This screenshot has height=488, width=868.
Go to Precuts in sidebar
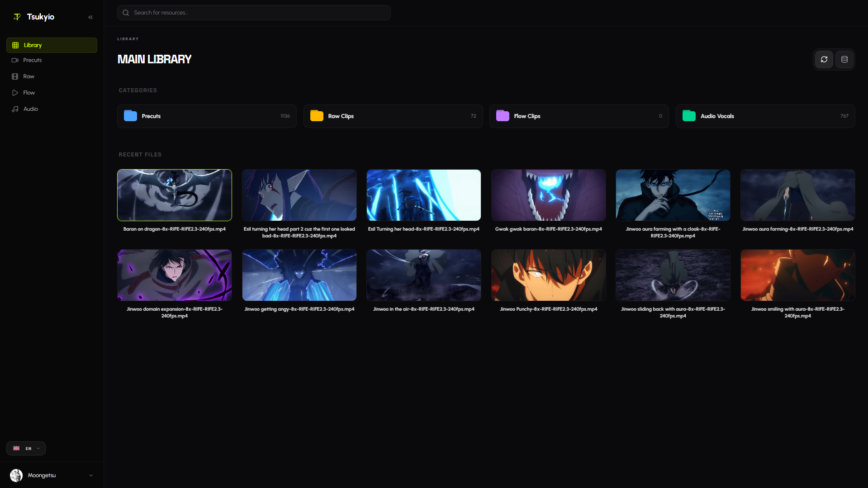point(33,60)
